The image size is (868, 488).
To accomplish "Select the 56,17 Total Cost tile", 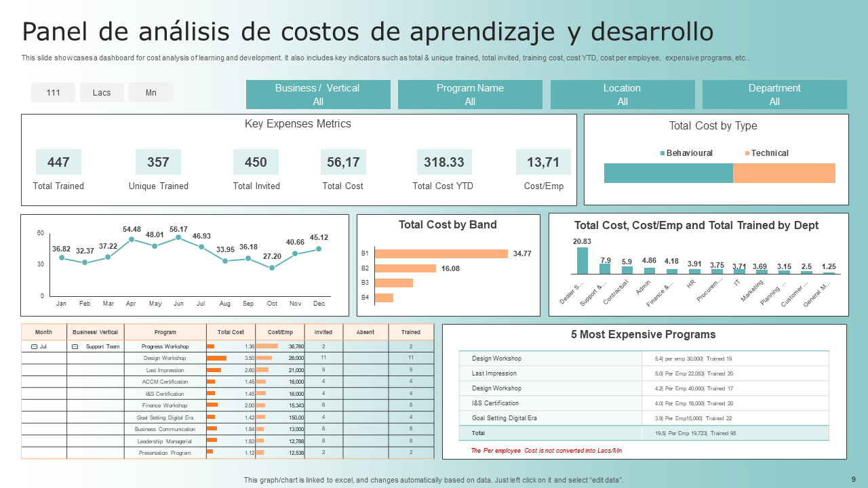I will [343, 163].
